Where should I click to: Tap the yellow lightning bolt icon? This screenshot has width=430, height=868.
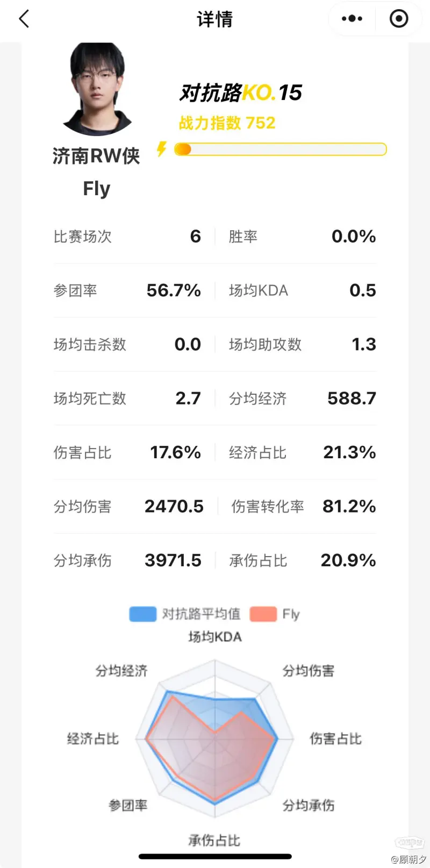coord(161,149)
